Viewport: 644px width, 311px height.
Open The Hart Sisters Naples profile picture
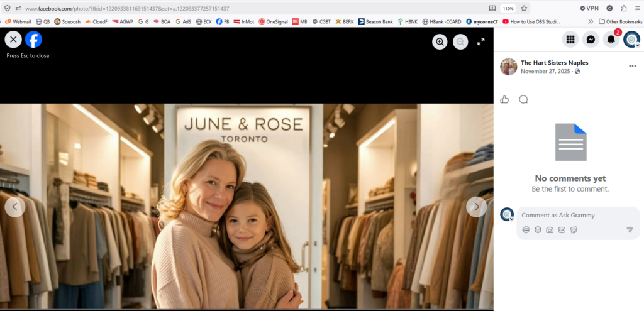(508, 67)
